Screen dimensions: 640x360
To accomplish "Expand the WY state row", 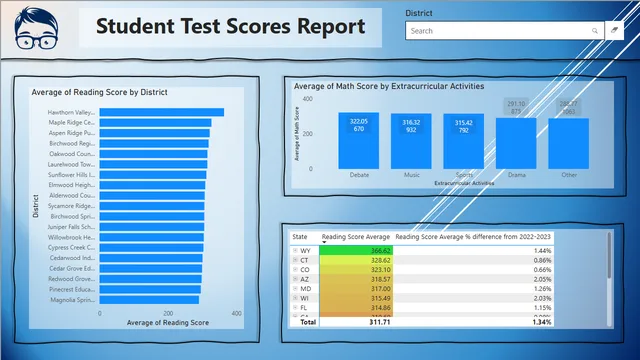I will coord(295,251).
